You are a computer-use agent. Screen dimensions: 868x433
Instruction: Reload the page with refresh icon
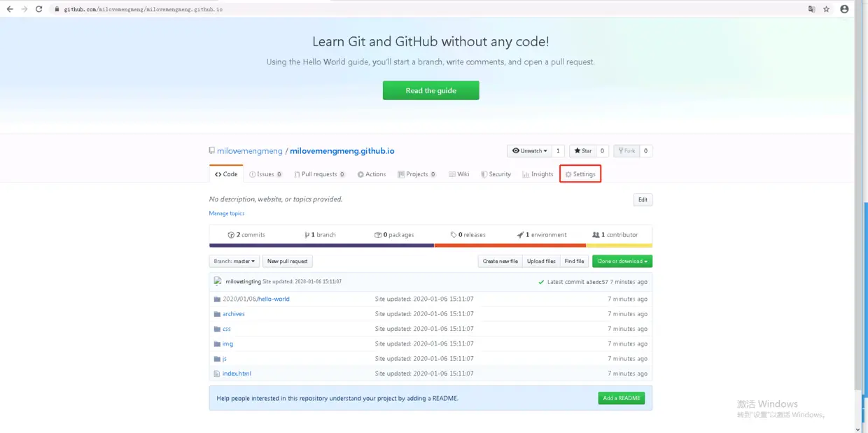39,9
